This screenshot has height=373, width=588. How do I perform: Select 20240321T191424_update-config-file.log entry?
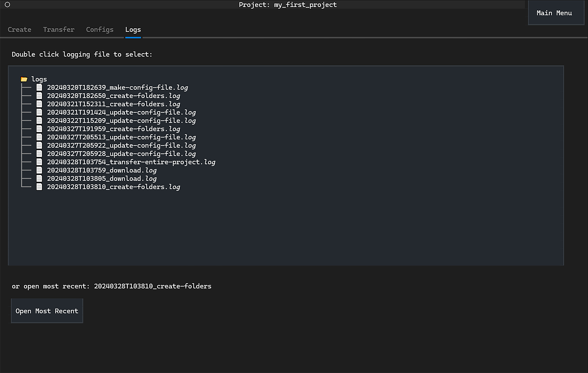coord(121,112)
